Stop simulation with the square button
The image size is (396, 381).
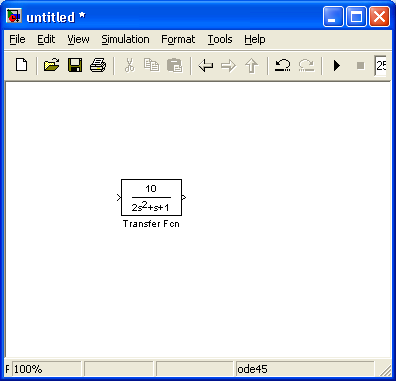pyautogui.click(x=360, y=65)
